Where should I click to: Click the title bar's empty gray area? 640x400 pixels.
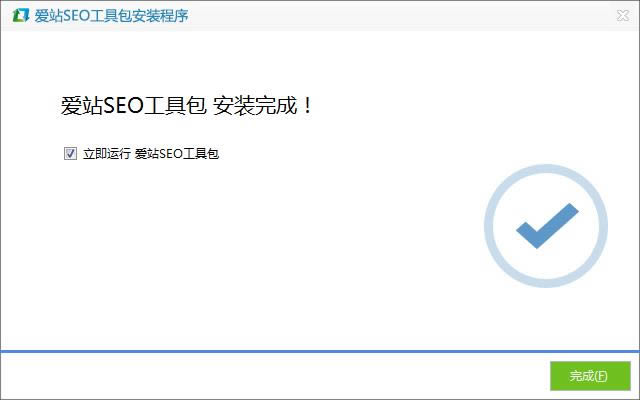400,16
